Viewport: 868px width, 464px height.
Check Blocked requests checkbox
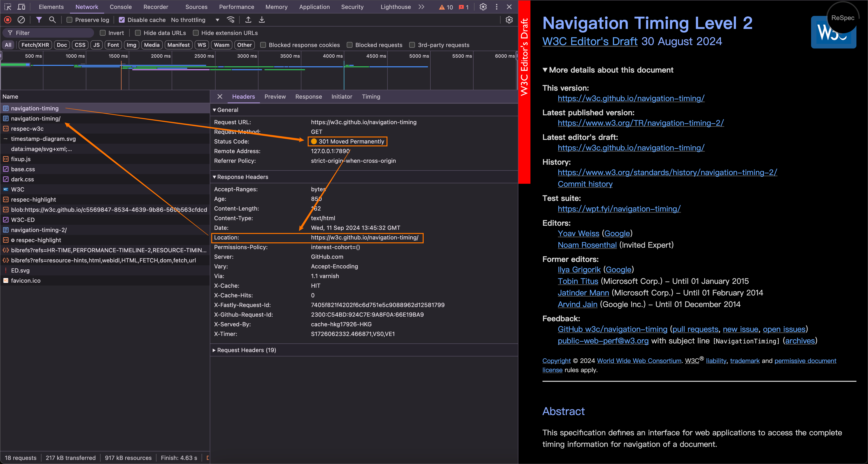point(350,45)
